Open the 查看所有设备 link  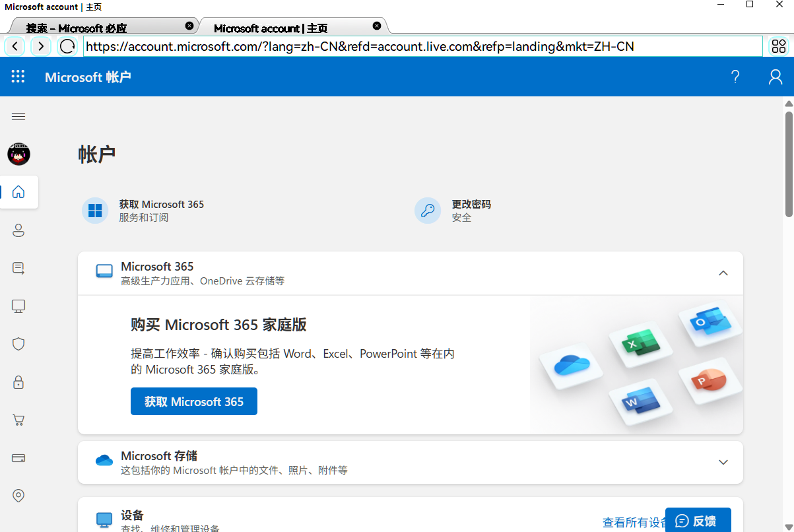point(634,522)
